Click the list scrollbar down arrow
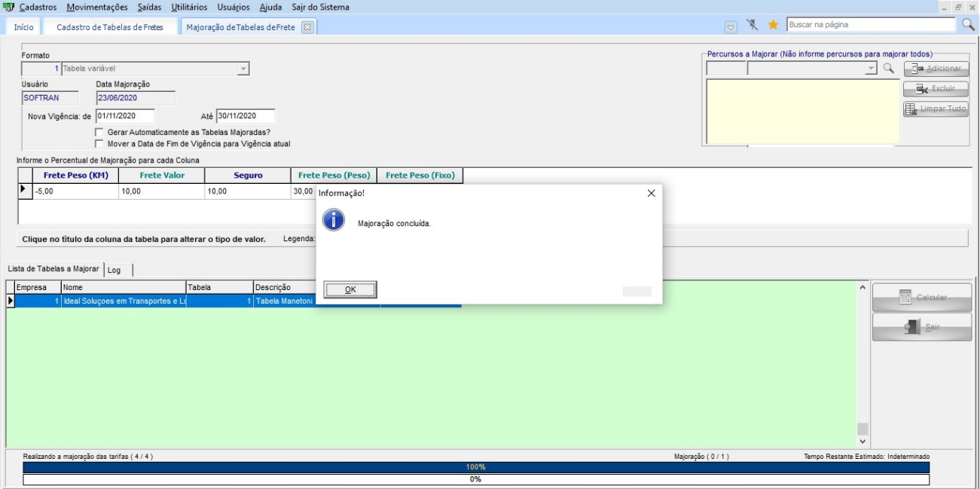Screen dimensions: 980x489 pyautogui.click(x=862, y=442)
